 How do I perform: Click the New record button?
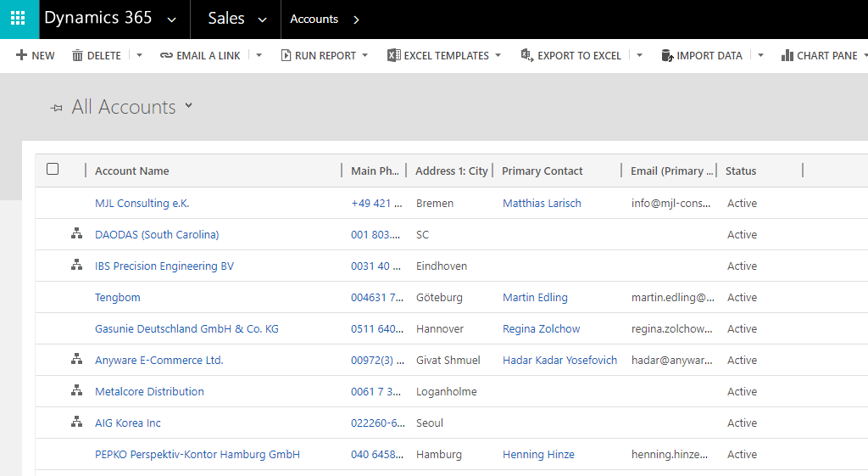35,55
